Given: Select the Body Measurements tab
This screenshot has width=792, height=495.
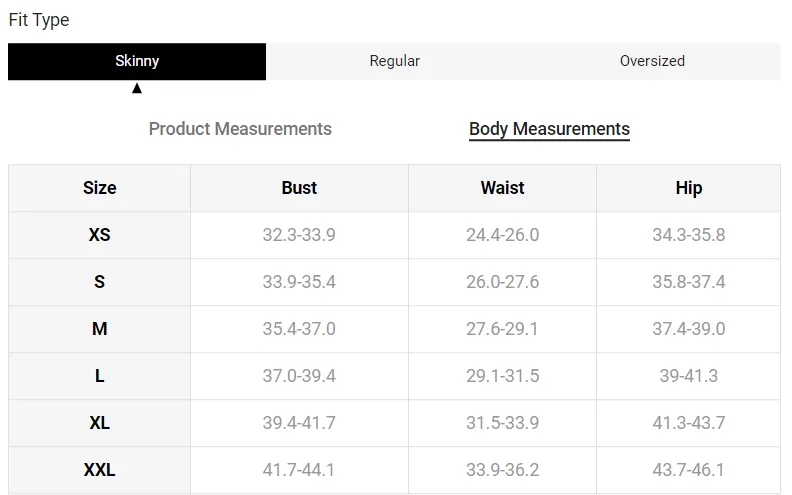Looking at the screenshot, I should [550, 129].
